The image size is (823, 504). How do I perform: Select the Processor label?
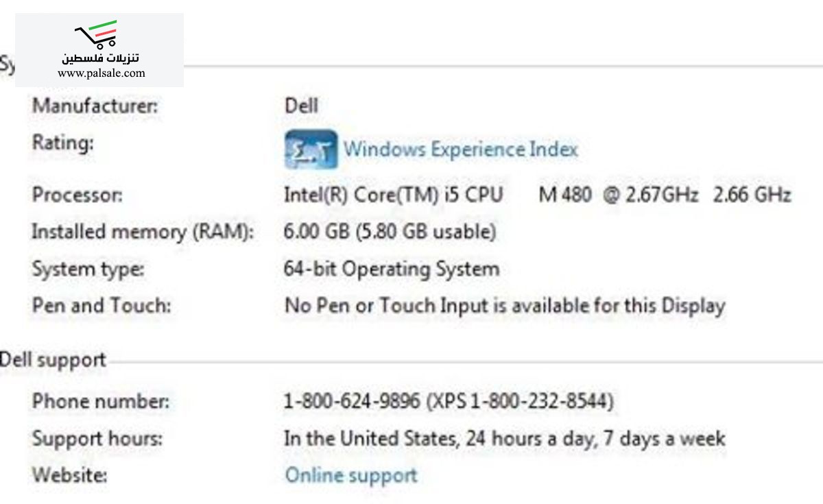pyautogui.click(x=77, y=195)
